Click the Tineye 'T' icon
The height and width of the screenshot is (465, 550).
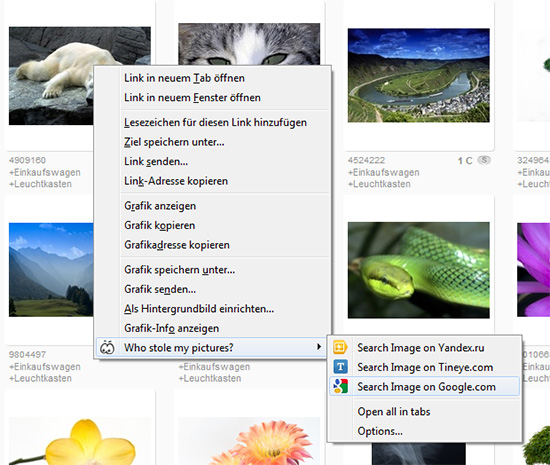(x=340, y=367)
